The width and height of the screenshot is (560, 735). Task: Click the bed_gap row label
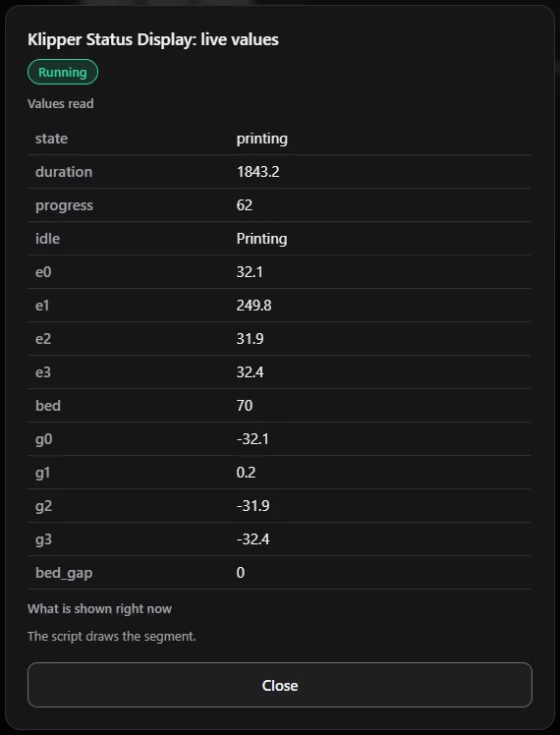coord(64,573)
